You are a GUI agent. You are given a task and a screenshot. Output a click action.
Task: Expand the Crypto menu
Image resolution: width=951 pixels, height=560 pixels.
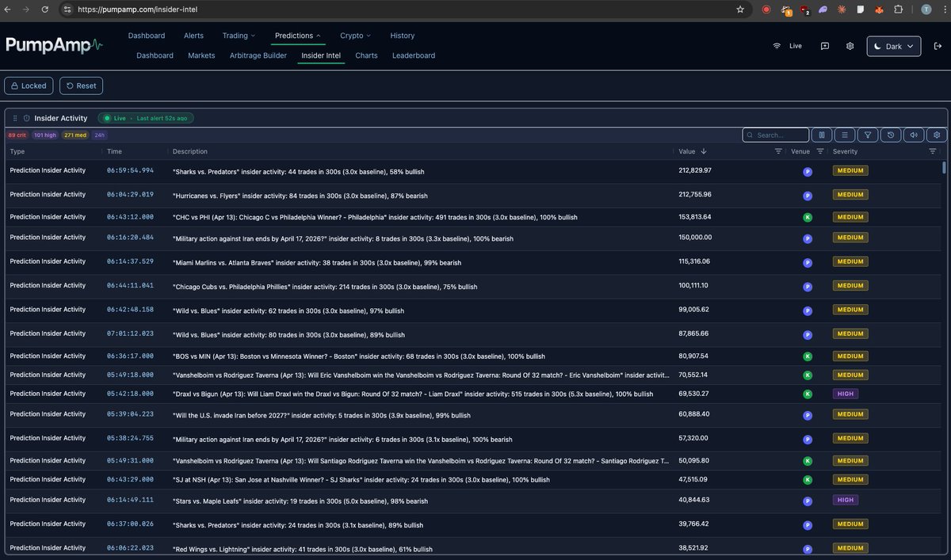click(x=356, y=36)
